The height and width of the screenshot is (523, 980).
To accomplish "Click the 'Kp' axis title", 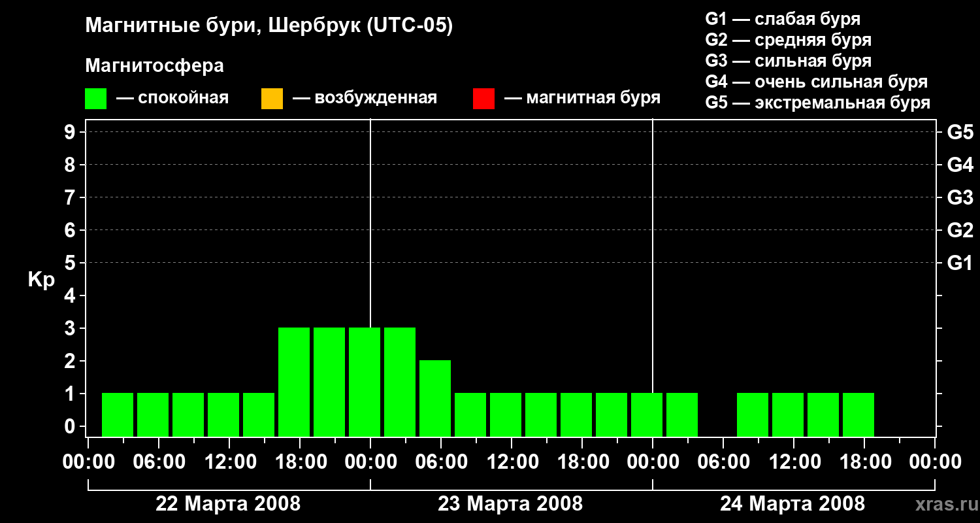I will (41, 280).
